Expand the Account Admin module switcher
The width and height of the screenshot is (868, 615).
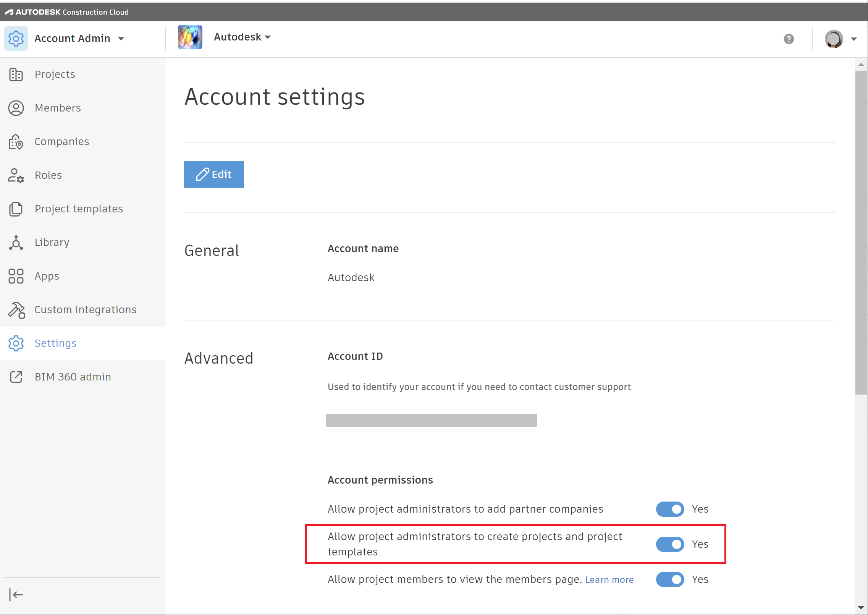121,38
